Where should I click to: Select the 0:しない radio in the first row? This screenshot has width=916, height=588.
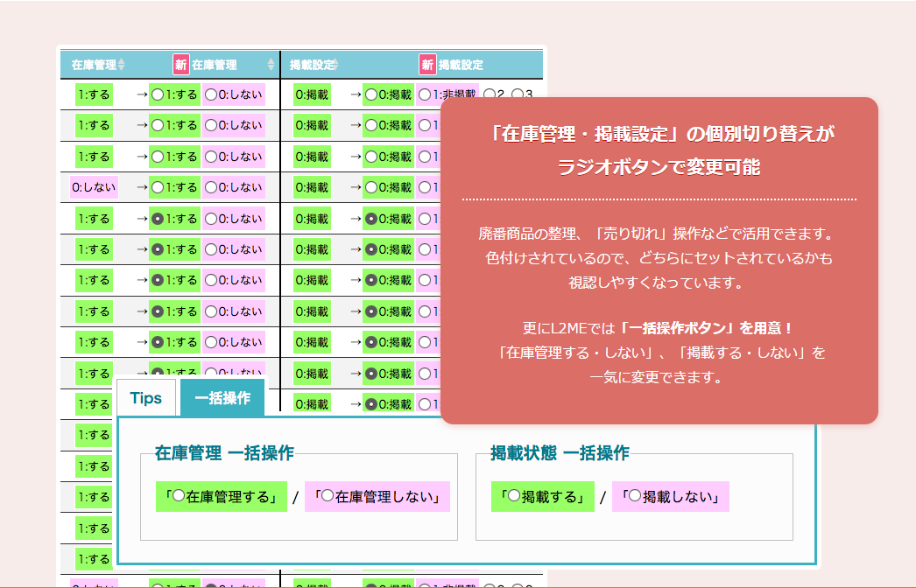tap(209, 94)
